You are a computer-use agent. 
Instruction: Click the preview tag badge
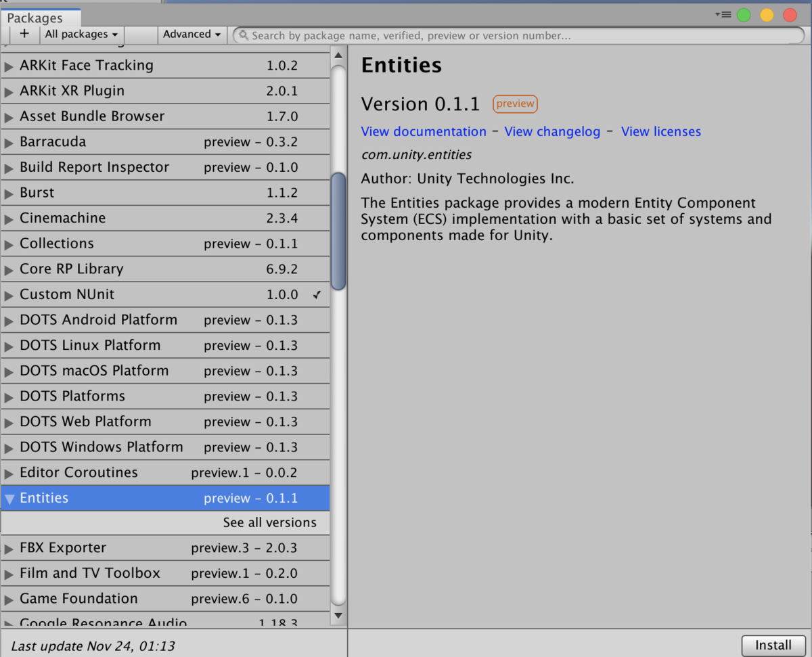coord(515,104)
